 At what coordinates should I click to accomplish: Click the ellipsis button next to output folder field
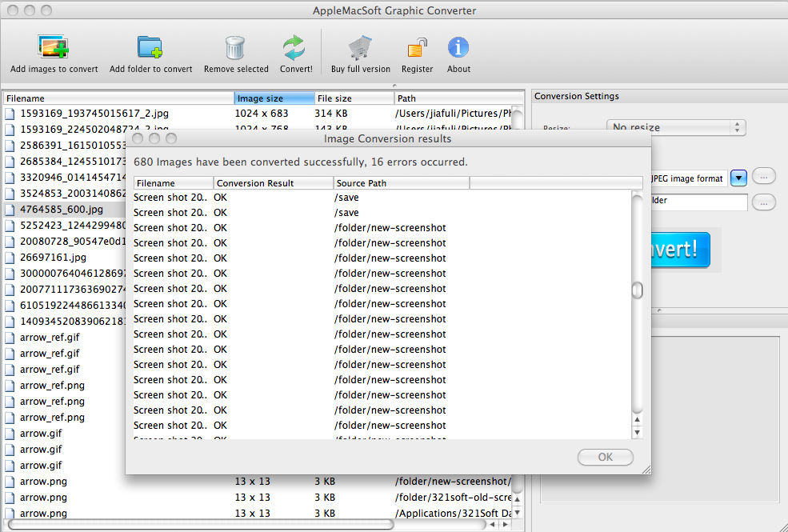point(764,202)
